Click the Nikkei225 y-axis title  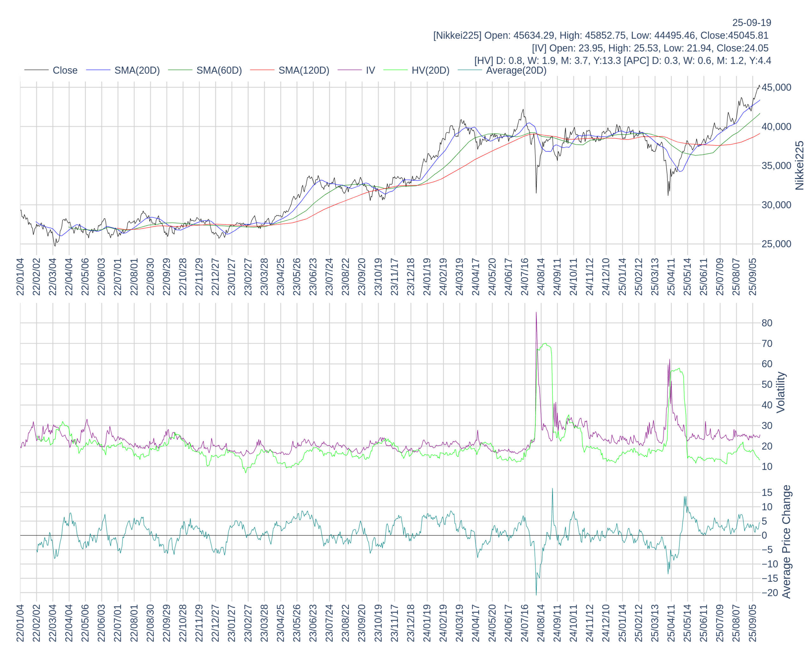point(799,165)
